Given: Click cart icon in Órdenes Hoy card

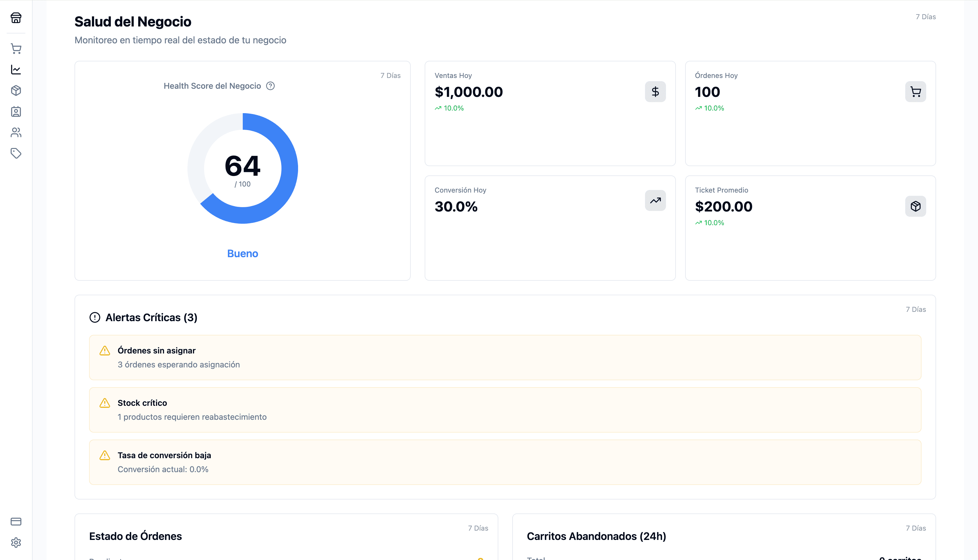Looking at the screenshot, I should (x=915, y=92).
